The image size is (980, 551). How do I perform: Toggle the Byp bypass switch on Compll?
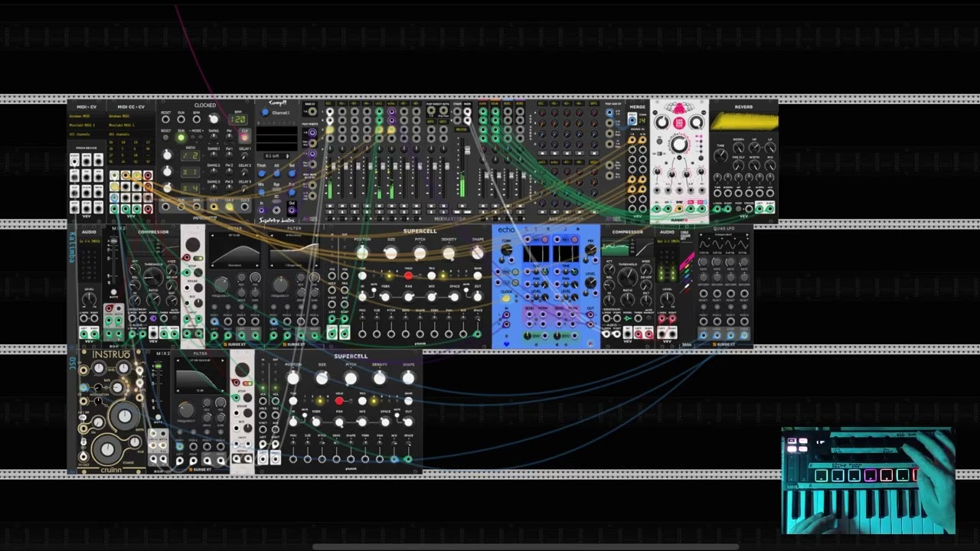tap(276, 189)
